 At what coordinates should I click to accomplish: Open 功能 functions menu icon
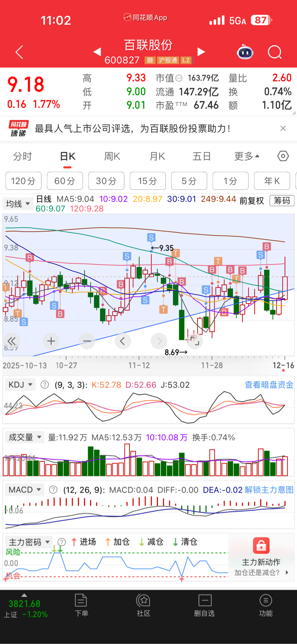point(266,605)
